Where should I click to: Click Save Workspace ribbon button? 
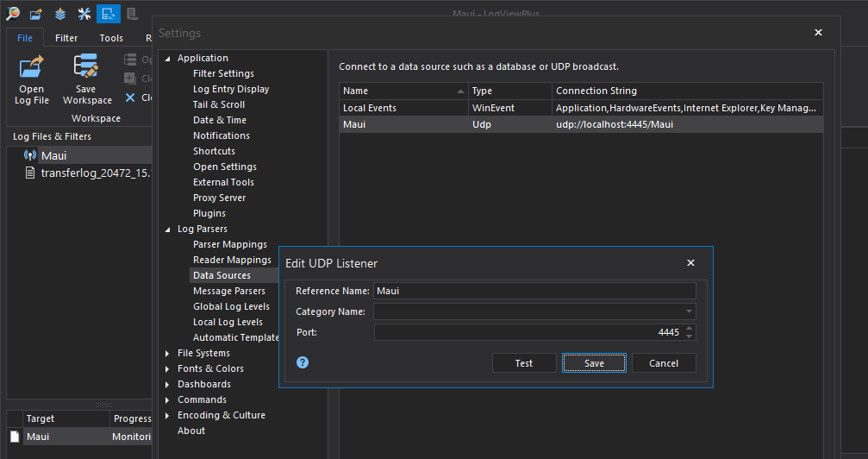(x=87, y=80)
